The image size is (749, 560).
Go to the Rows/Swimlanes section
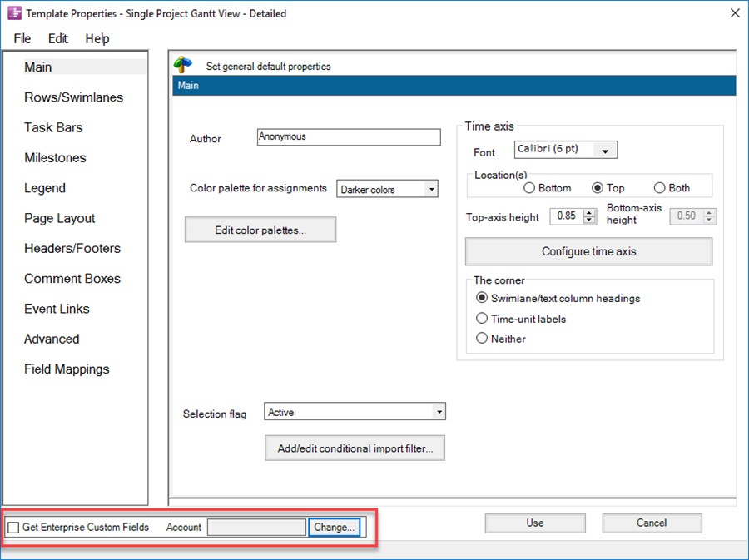coord(73,97)
